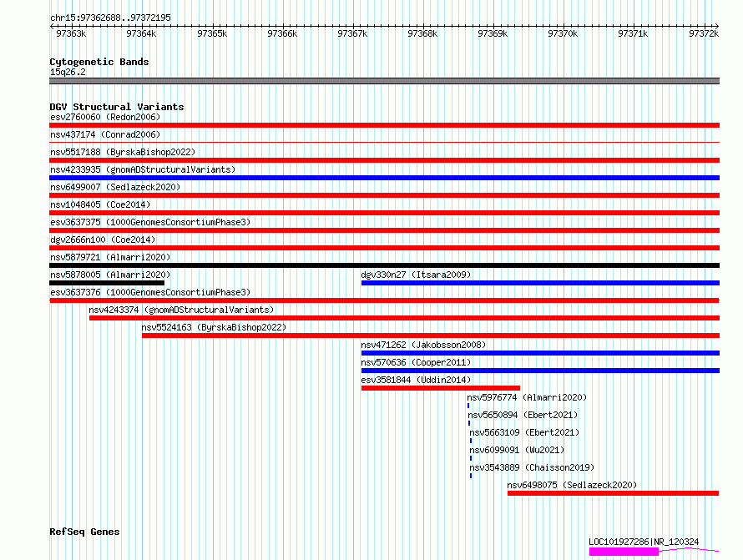This screenshot has height=560, width=743.
Task: Click the nsv5517188 (ByrskaBishop2022) label
Action: [123, 152]
